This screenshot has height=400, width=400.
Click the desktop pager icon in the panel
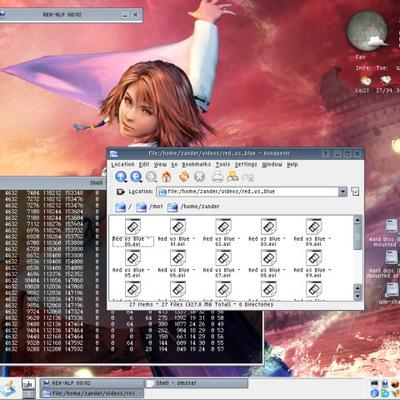coord(29,389)
